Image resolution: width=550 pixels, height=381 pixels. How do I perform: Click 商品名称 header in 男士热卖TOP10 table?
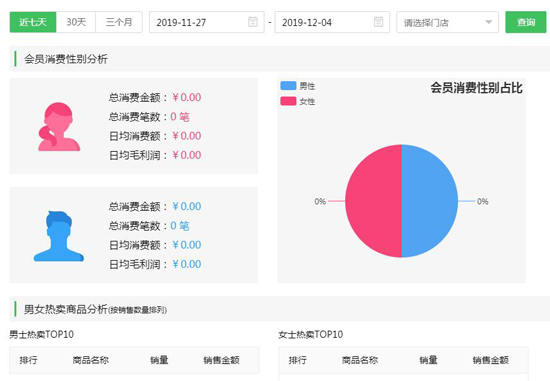click(x=90, y=360)
